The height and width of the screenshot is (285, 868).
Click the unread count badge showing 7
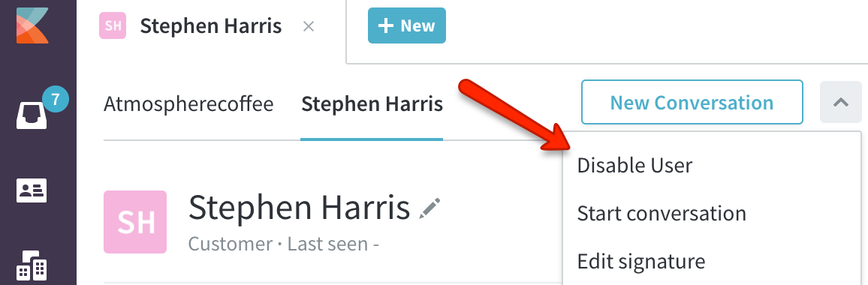(56, 100)
